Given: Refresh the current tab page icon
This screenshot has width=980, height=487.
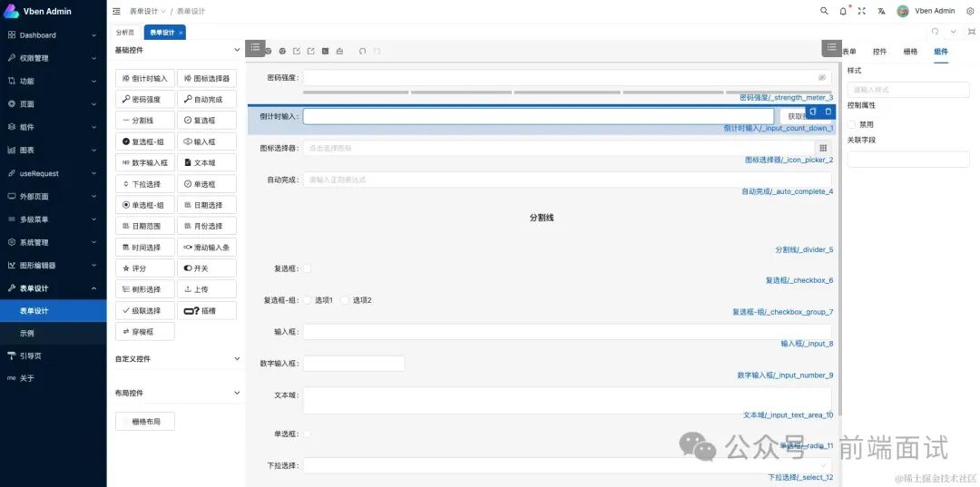Looking at the screenshot, I should [935, 32].
